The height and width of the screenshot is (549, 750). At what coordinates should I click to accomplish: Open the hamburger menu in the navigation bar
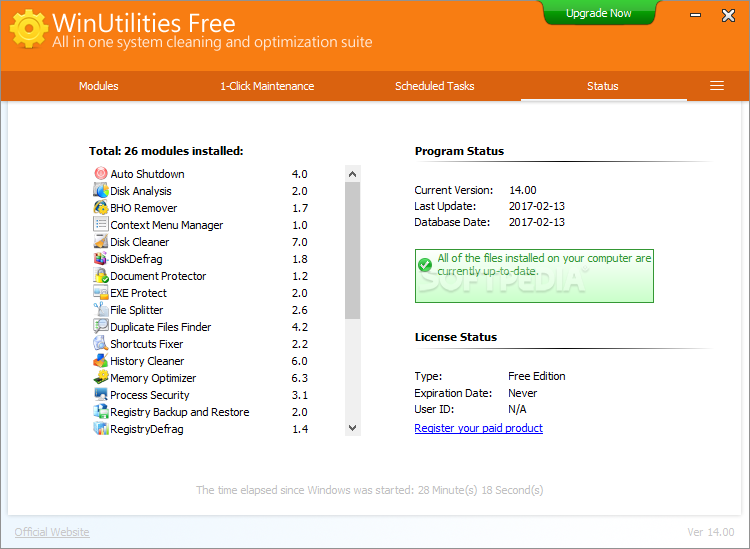tap(717, 86)
